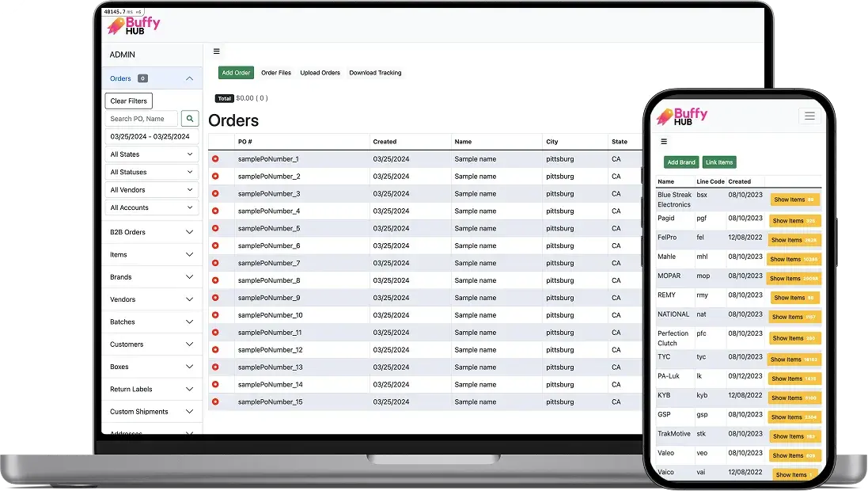868x491 pixels.
Task: Click the Search PO, Name field
Action: click(141, 119)
